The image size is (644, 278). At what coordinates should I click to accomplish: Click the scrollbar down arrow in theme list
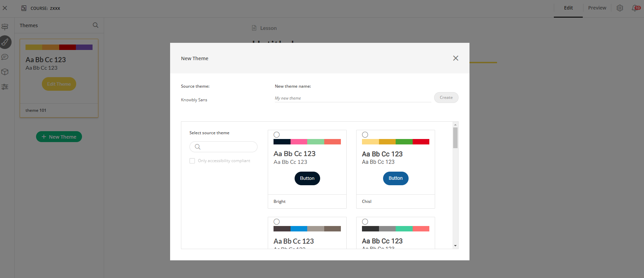pyautogui.click(x=455, y=246)
